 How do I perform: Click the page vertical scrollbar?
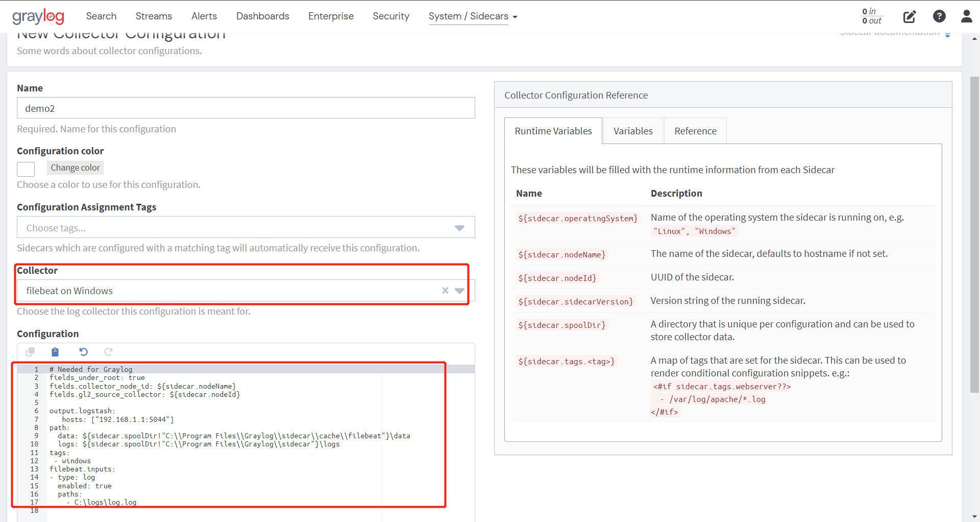coord(974,235)
